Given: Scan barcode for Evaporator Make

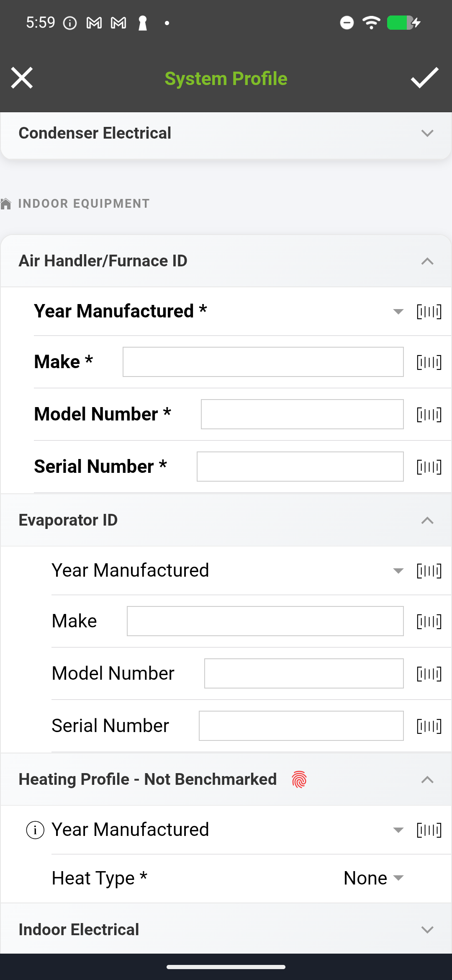Looking at the screenshot, I should click(429, 622).
